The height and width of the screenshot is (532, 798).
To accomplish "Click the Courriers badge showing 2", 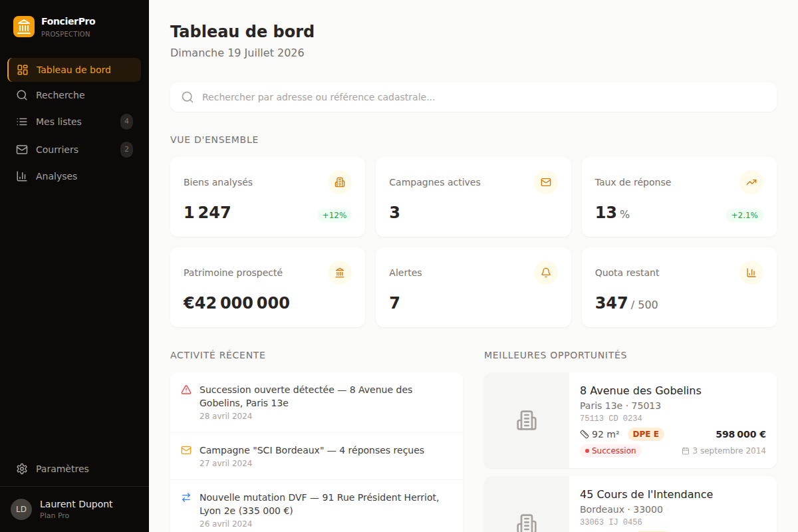I will (126, 150).
